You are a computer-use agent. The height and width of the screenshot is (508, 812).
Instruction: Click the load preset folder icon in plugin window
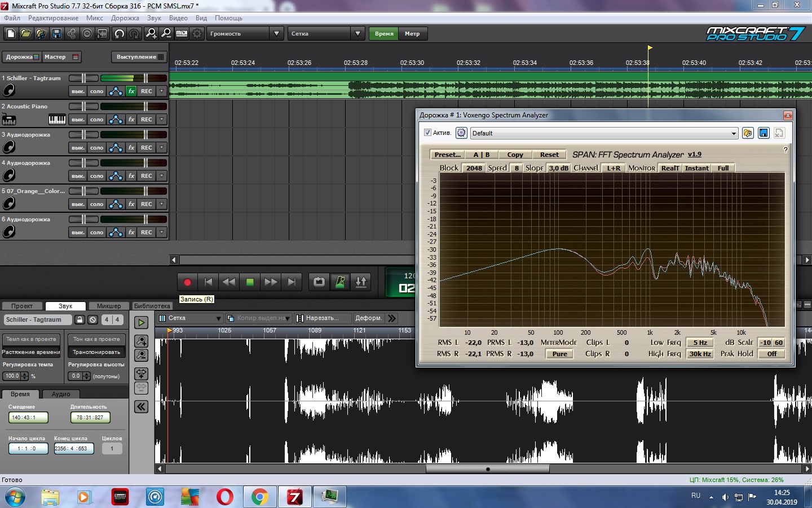[748, 133]
